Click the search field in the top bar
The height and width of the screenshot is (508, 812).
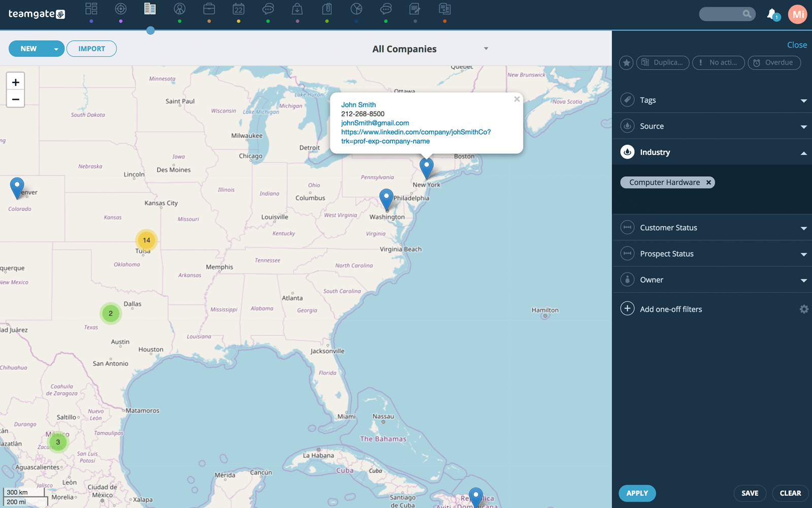click(727, 14)
